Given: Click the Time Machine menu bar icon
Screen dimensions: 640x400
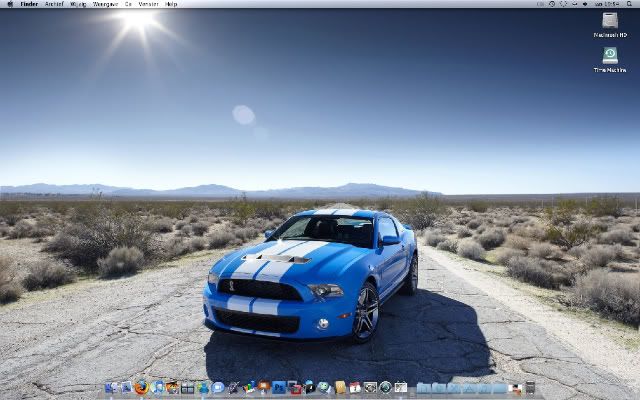Looking at the screenshot, I should click(552, 4).
